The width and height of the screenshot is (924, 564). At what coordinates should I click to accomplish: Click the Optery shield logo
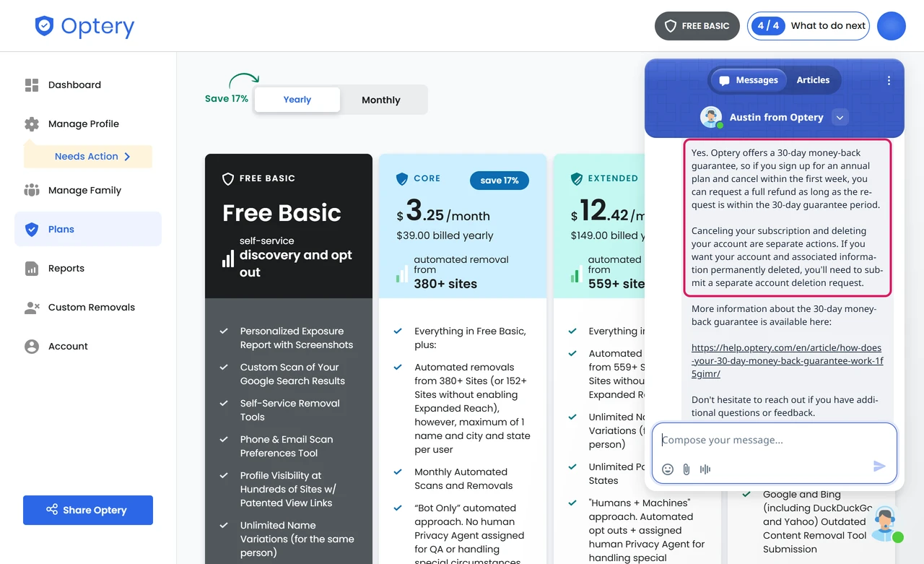[x=44, y=26]
